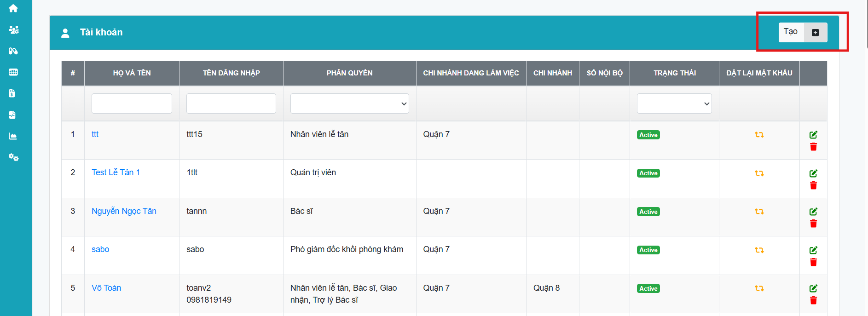Image resolution: width=868 pixels, height=316 pixels.
Task: Expand the Trạng thái filter dropdown
Action: point(674,103)
